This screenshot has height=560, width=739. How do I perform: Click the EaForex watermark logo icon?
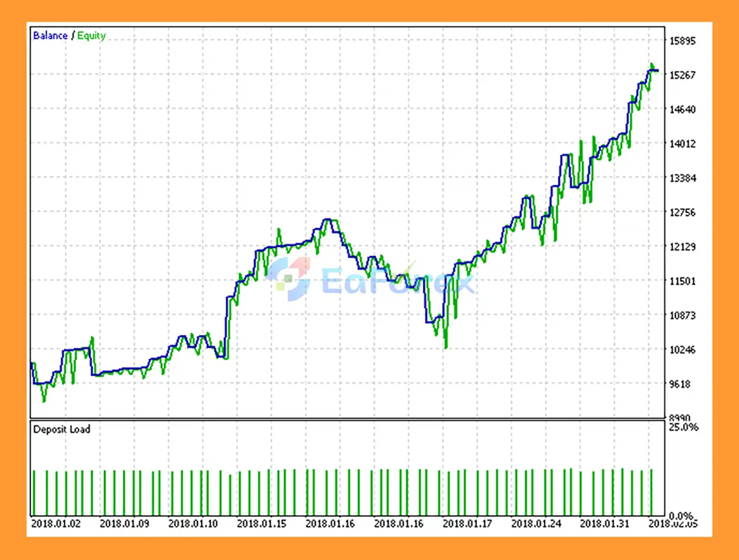click(289, 279)
